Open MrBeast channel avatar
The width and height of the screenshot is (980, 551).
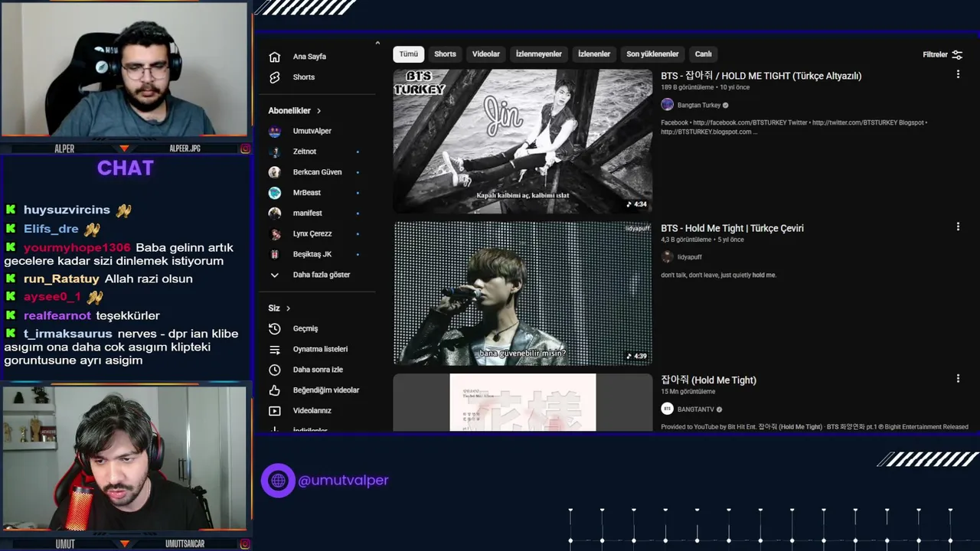(x=275, y=193)
